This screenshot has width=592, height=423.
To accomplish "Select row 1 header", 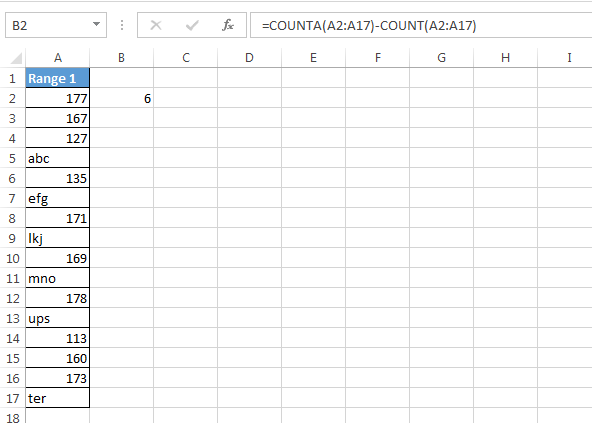I will (x=12, y=79).
